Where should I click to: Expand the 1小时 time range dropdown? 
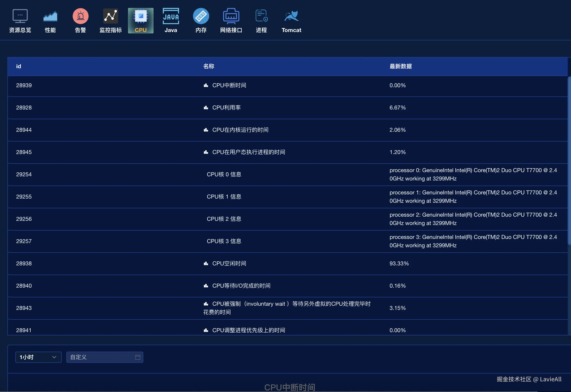(38, 357)
